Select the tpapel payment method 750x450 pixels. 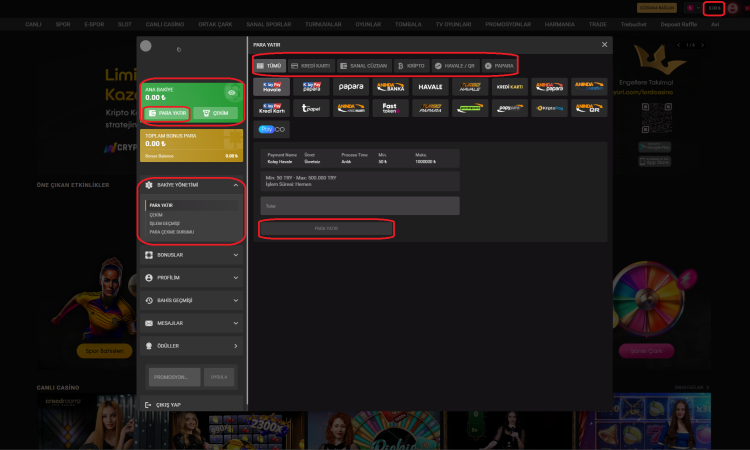311,108
